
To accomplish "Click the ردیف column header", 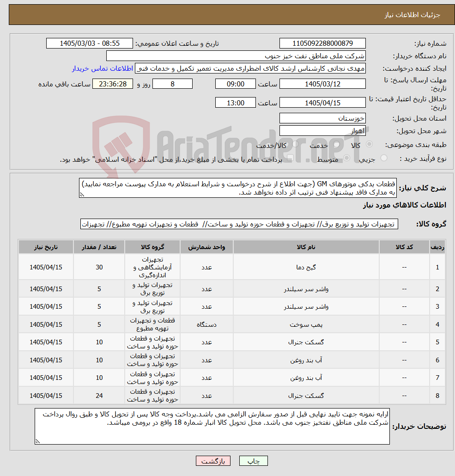I will click(x=437, y=247).
